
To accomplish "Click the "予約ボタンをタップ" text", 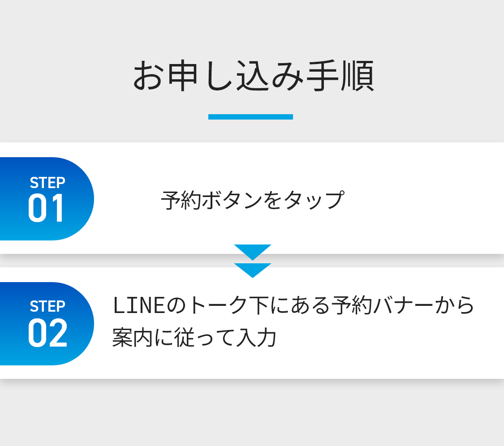I will 252,200.
